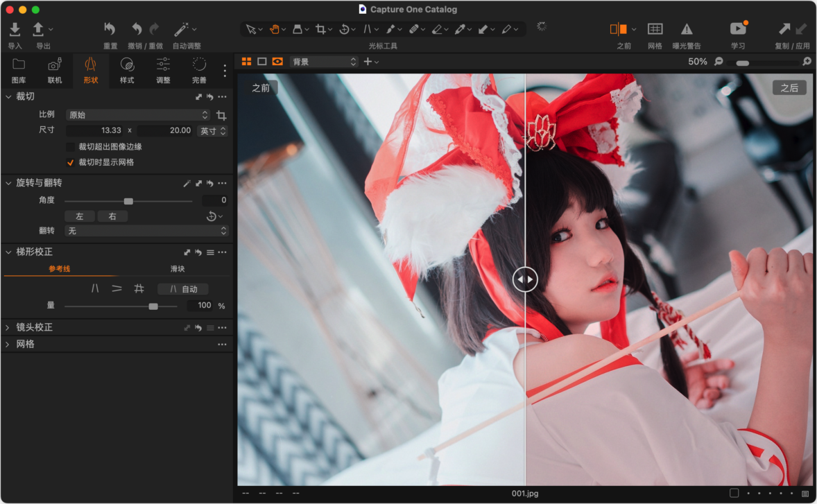This screenshot has width=817, height=504.
Task: Open the tool tabs more options menu
Action: point(225,71)
